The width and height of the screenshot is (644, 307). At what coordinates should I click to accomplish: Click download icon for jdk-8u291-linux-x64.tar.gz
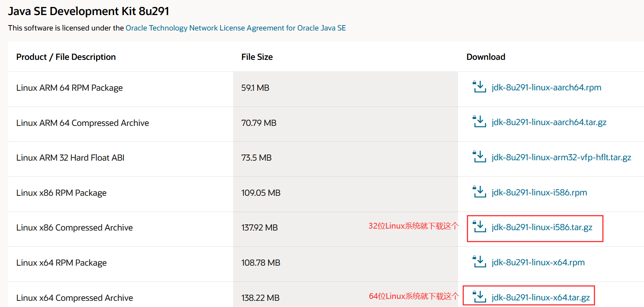(479, 297)
